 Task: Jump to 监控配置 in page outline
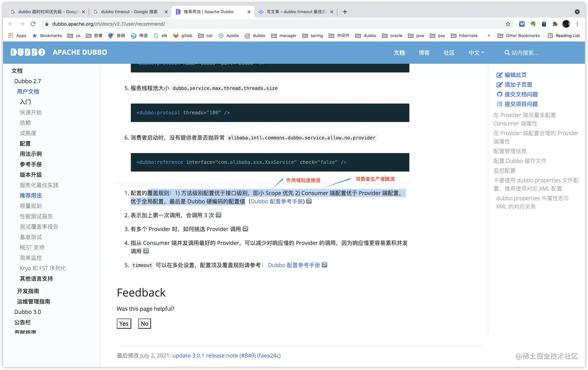504,170
